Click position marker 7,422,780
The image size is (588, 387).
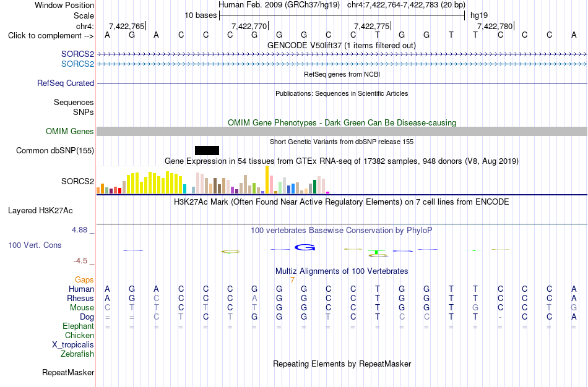495,26
